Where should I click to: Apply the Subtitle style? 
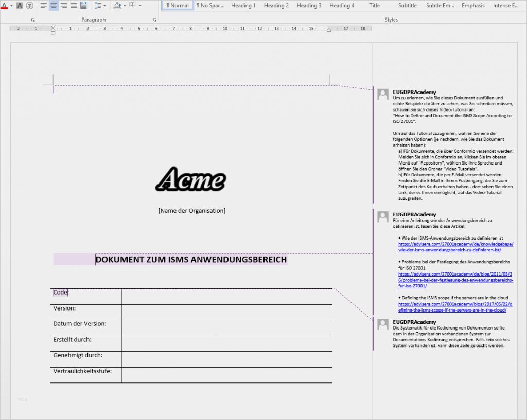[407, 5]
